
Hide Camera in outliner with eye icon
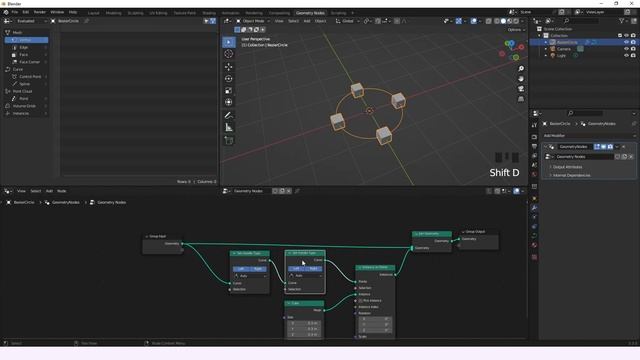(626, 49)
